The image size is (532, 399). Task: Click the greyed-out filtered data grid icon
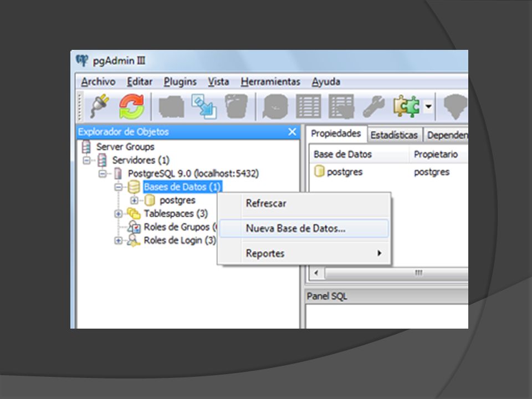tap(341, 107)
